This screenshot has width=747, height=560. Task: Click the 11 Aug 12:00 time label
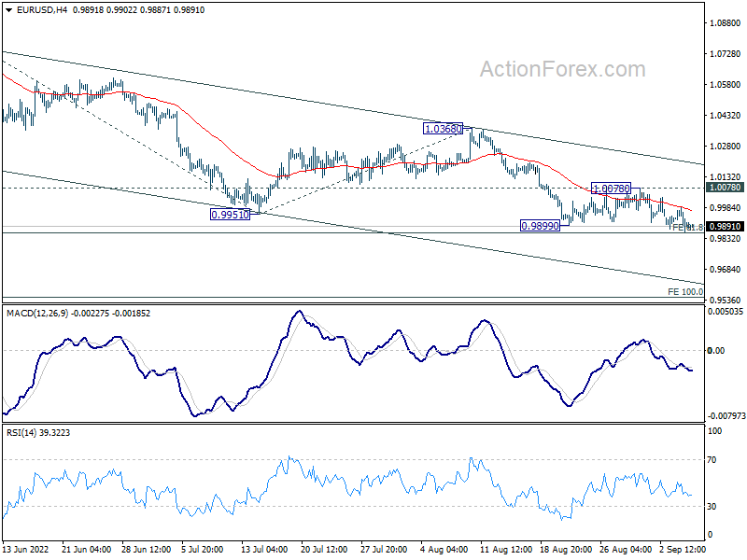pyautogui.click(x=505, y=550)
